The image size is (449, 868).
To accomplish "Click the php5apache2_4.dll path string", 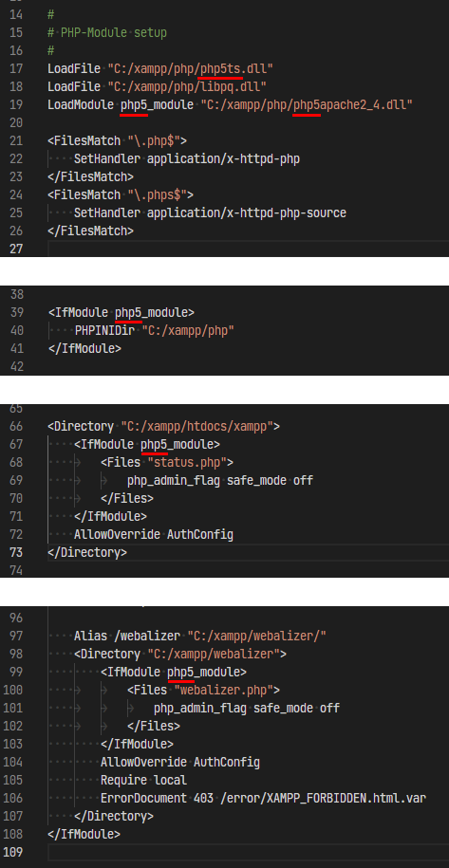I will (x=307, y=104).
